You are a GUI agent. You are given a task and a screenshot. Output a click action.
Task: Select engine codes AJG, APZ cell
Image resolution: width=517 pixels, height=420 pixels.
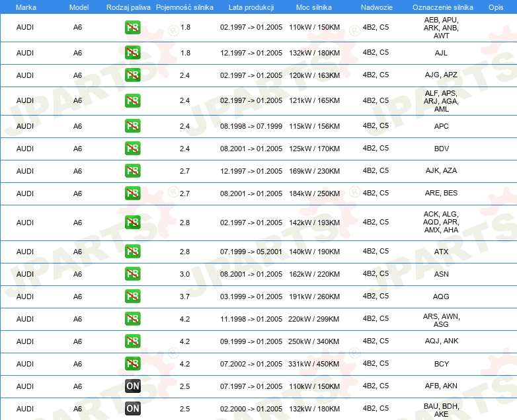coord(441,75)
